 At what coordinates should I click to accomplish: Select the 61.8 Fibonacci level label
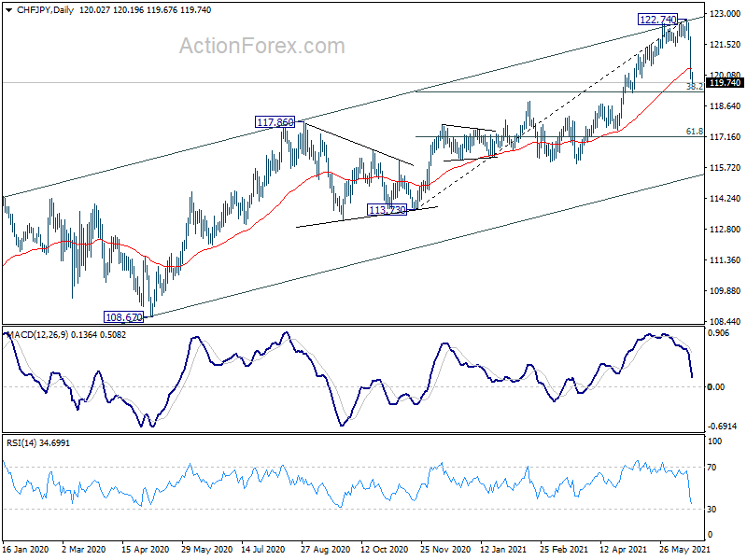tap(695, 131)
